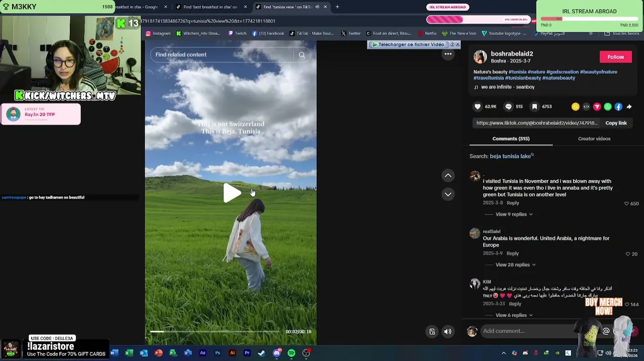Open OBS Studio from the taskbar
644x361 pixels.
pyautogui.click(x=306, y=353)
